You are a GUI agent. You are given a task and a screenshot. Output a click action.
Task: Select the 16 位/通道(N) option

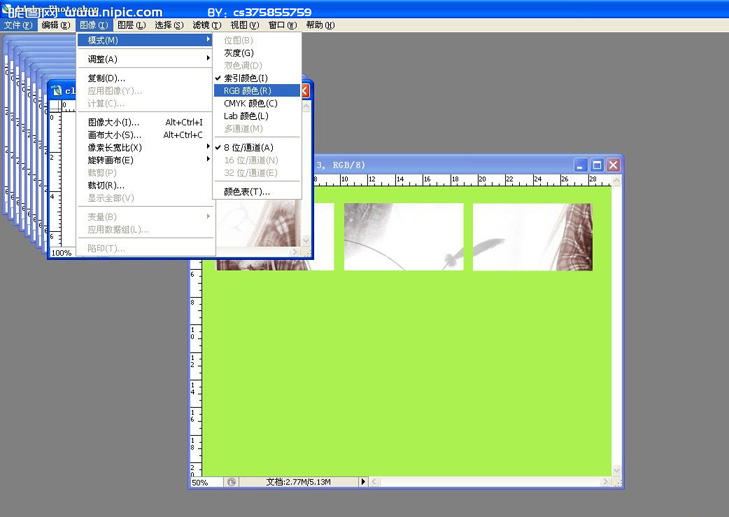257,160
